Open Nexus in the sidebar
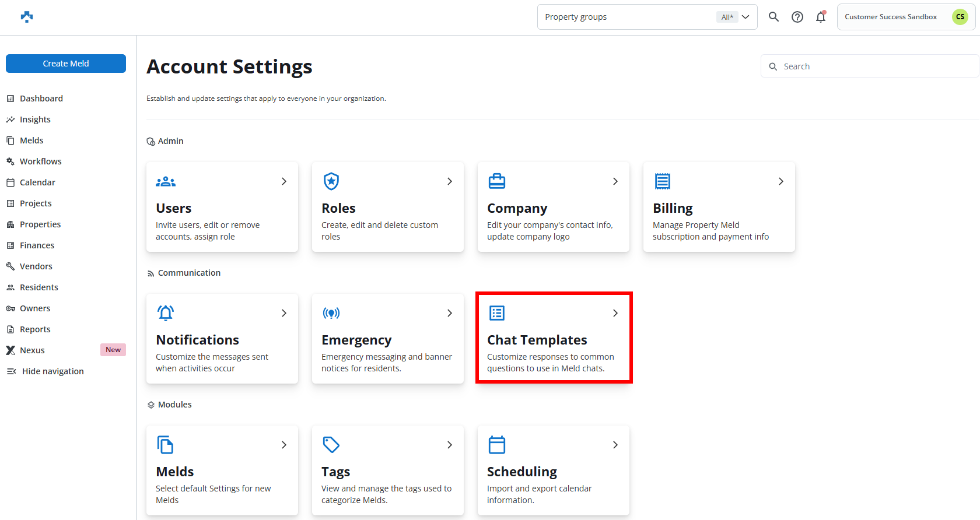 (x=32, y=350)
